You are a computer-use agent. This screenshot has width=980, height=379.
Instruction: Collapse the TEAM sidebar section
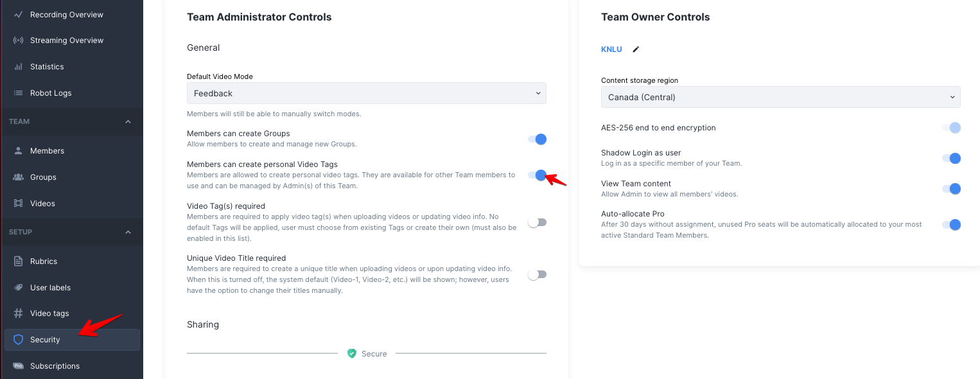pos(128,121)
